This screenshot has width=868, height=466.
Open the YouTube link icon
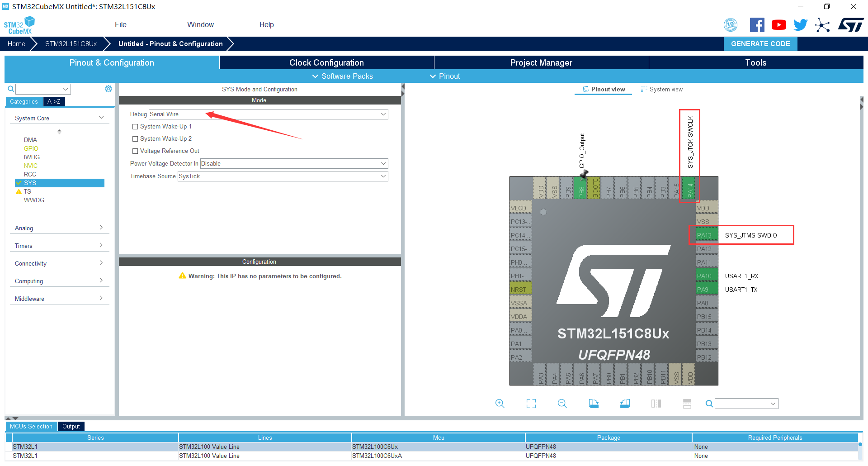[x=778, y=25]
